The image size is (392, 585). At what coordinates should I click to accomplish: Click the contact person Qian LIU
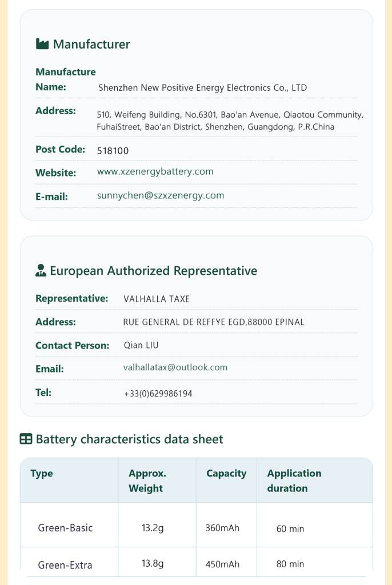tap(141, 345)
